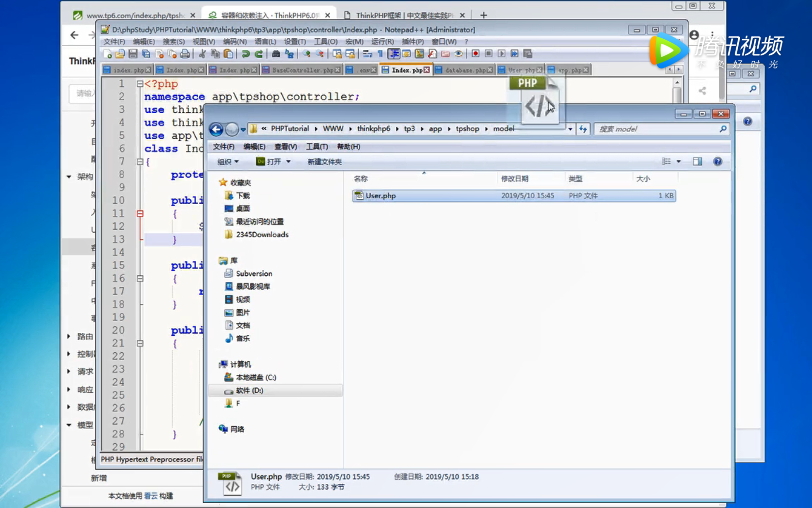Click the Save All icon in Notepad++
Image resolution: width=812 pixels, height=508 pixels.
pyautogui.click(x=146, y=54)
